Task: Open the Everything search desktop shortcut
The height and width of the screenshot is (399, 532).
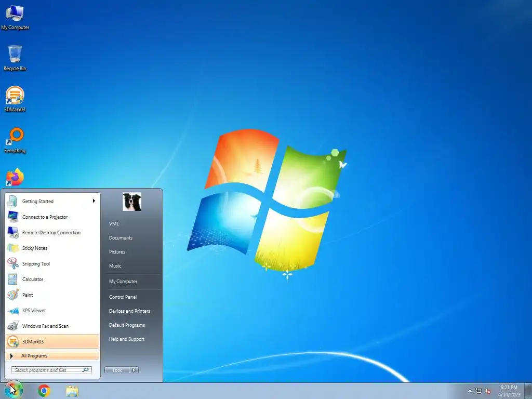Action: click(x=15, y=140)
